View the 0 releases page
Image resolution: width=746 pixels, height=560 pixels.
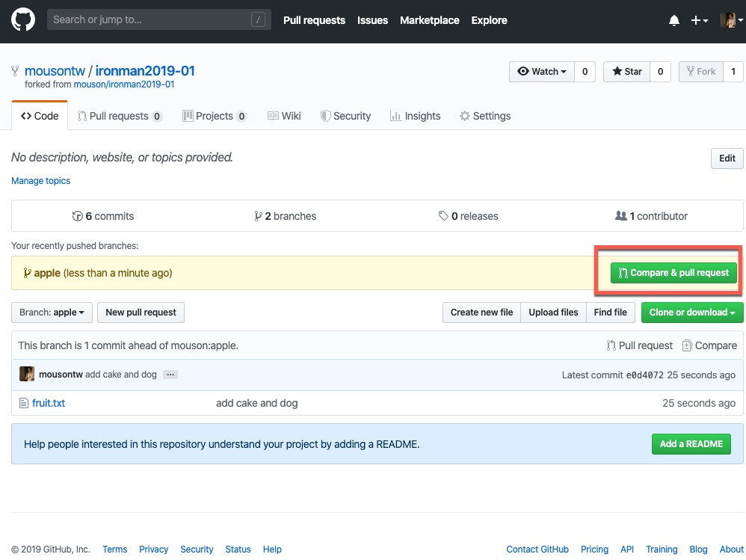[468, 216]
